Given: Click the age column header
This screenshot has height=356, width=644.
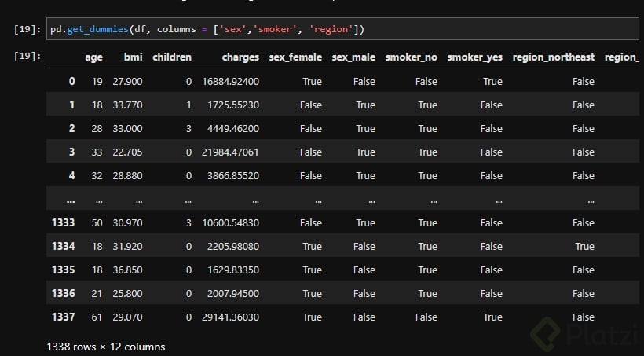Looking at the screenshot, I should [x=93, y=57].
